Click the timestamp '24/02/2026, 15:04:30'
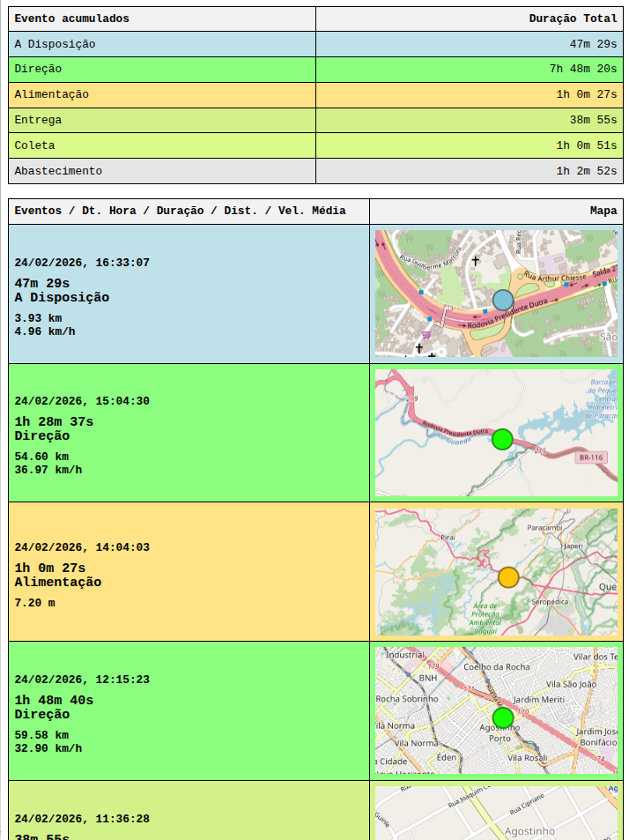This screenshot has width=629, height=840. (82, 401)
